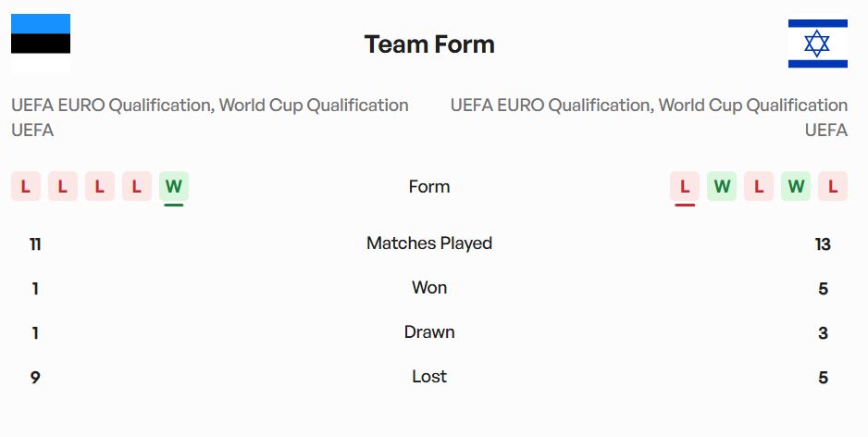This screenshot has height=437, width=868.
Task: Click the Matches Played row label
Action: pyautogui.click(x=429, y=243)
